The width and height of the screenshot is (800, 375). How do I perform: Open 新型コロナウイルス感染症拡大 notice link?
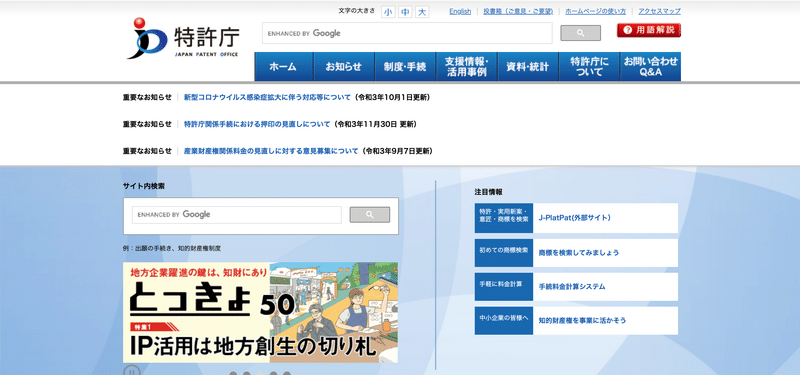point(267,97)
